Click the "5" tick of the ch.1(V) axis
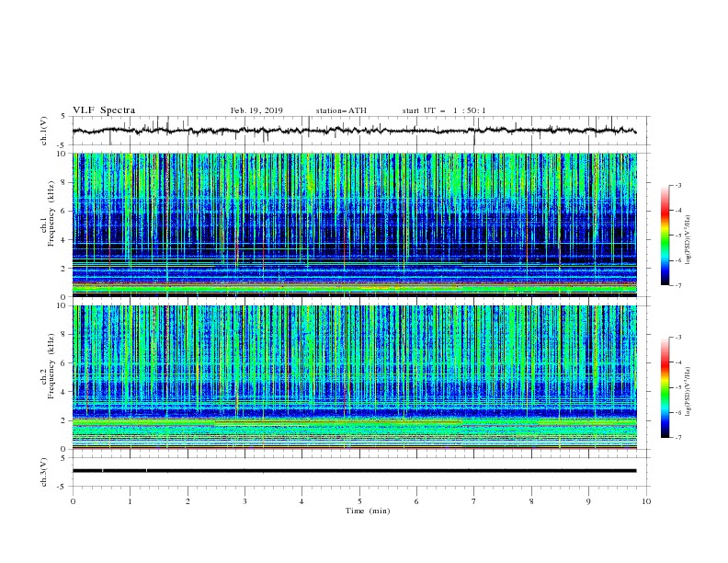Image resolution: width=728 pixels, height=563 pixels. pyautogui.click(x=63, y=116)
